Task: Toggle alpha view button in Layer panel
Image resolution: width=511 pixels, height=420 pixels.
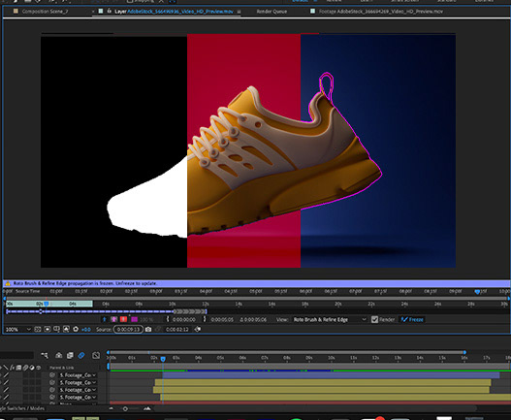Action: [105, 319]
